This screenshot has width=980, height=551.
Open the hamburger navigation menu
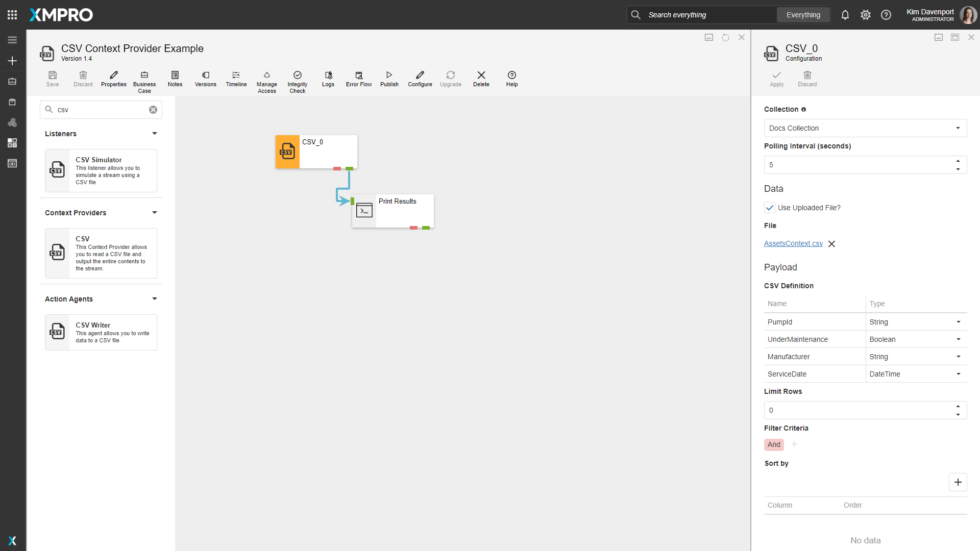(x=12, y=40)
